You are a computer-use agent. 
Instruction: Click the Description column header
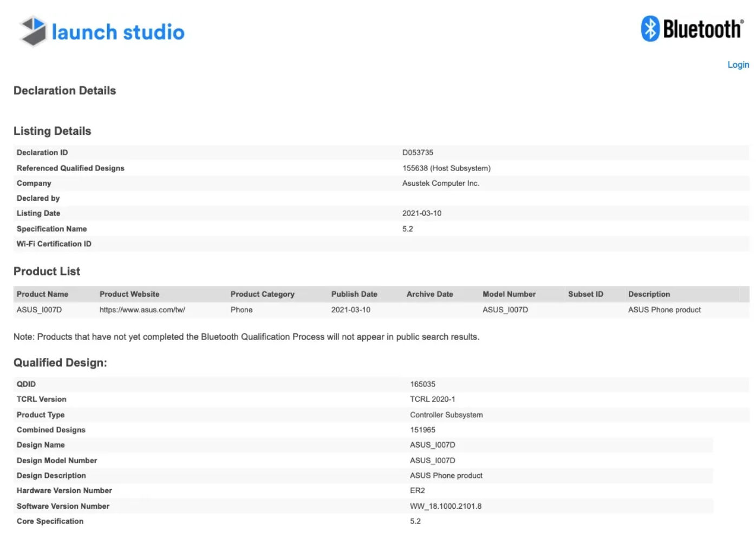pos(649,294)
